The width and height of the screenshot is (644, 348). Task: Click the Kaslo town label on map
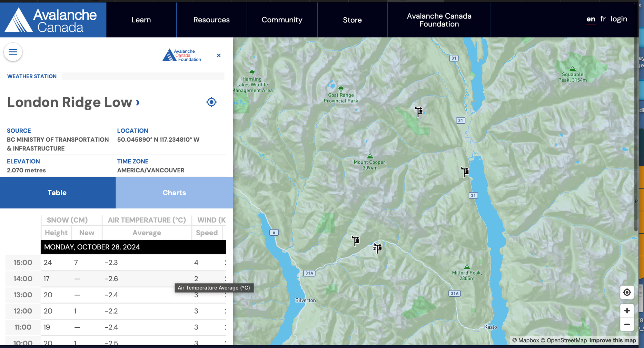coord(491,327)
